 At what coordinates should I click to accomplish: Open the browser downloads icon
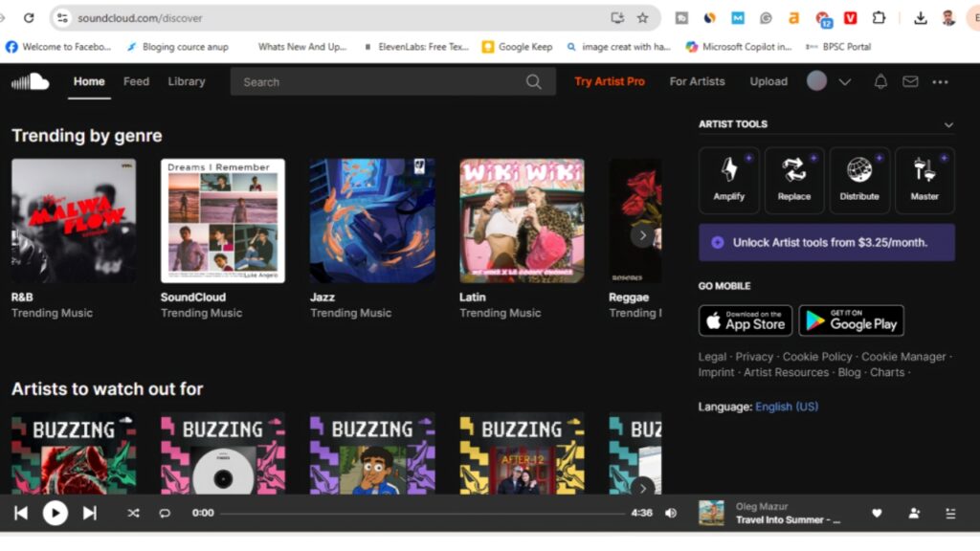(920, 18)
